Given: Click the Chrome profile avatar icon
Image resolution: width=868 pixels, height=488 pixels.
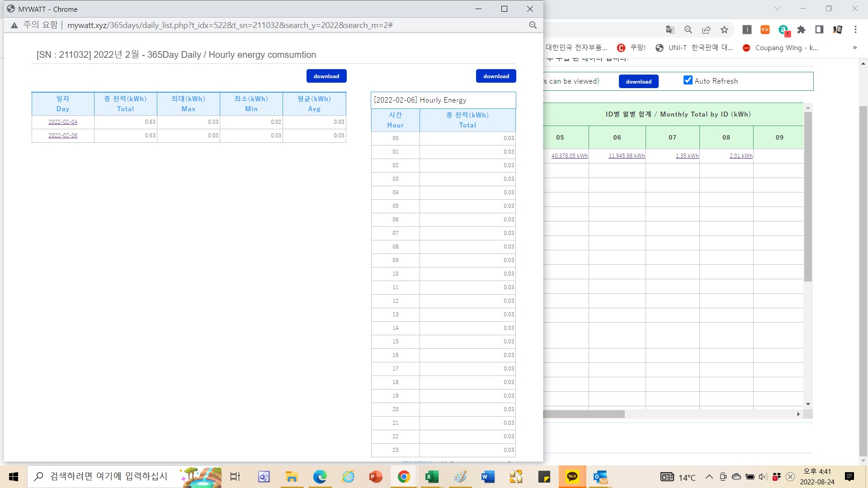Looking at the screenshot, I should pos(837,30).
